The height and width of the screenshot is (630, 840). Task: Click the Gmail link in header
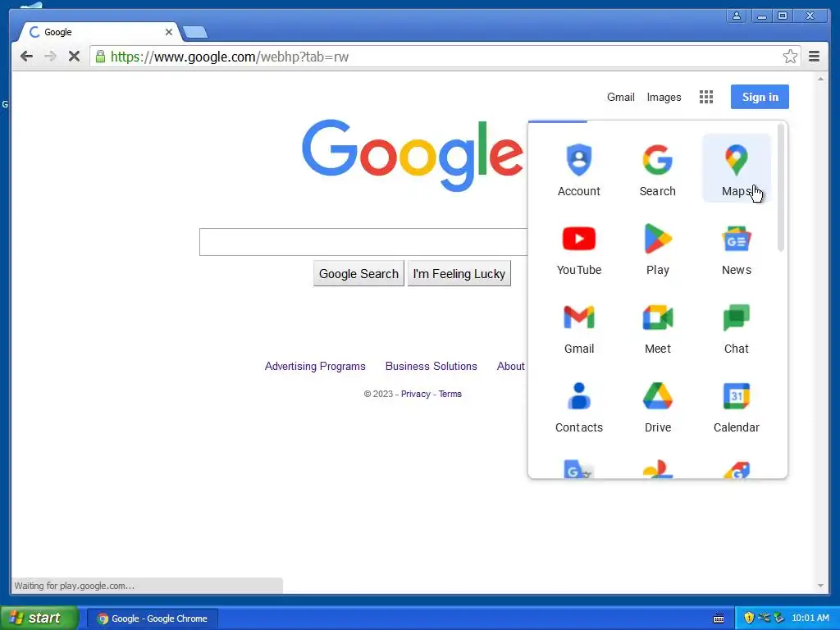(620, 97)
